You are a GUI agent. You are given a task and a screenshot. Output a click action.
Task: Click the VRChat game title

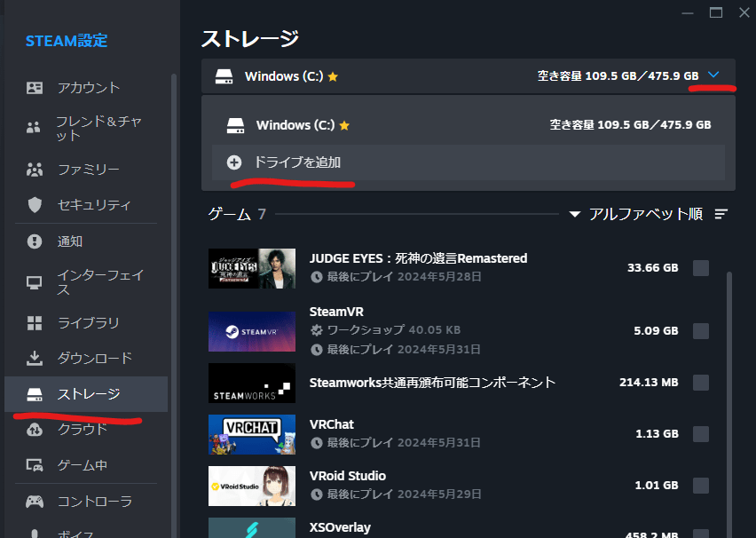coord(332,424)
